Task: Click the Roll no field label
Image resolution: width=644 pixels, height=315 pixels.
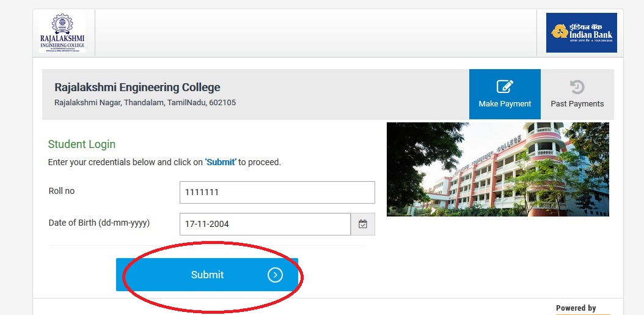Action: (x=62, y=191)
